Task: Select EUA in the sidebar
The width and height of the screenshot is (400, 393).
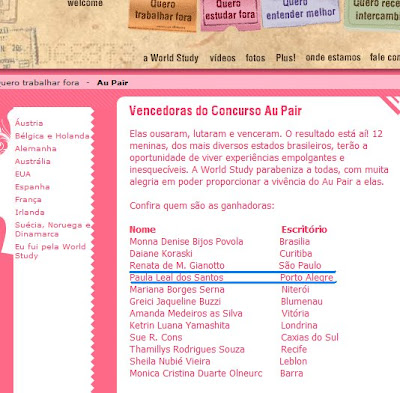Action: coord(23,174)
